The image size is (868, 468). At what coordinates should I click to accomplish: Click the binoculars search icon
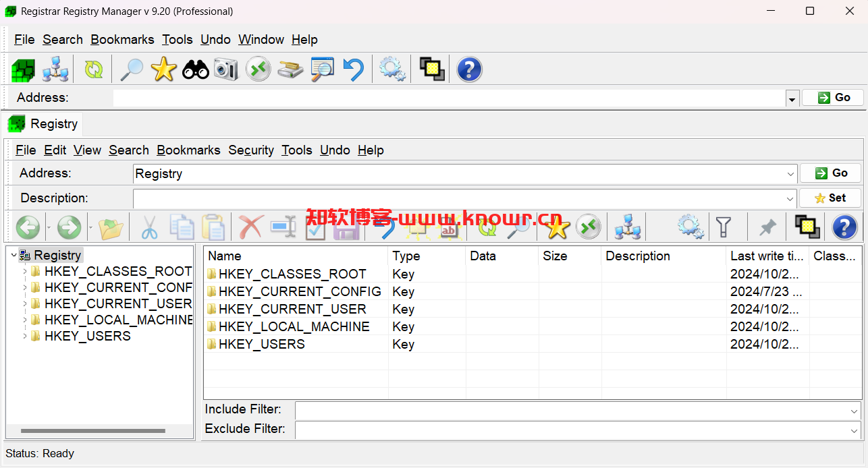click(x=196, y=69)
